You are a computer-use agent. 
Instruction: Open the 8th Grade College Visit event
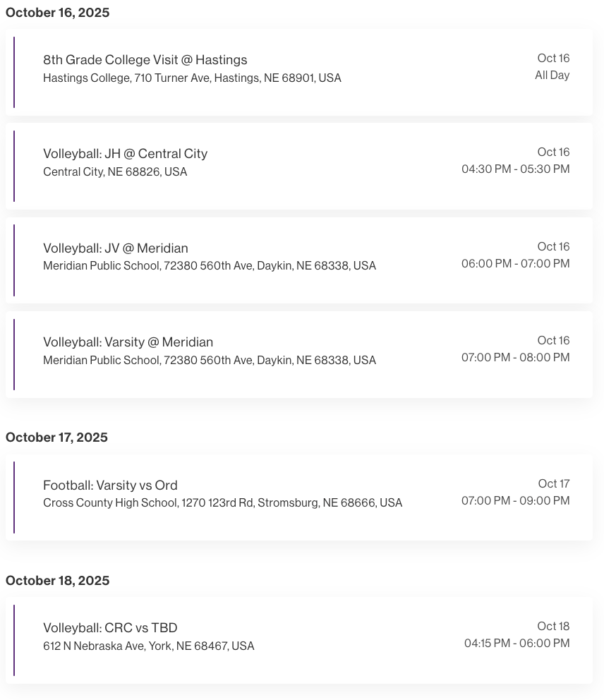(145, 60)
